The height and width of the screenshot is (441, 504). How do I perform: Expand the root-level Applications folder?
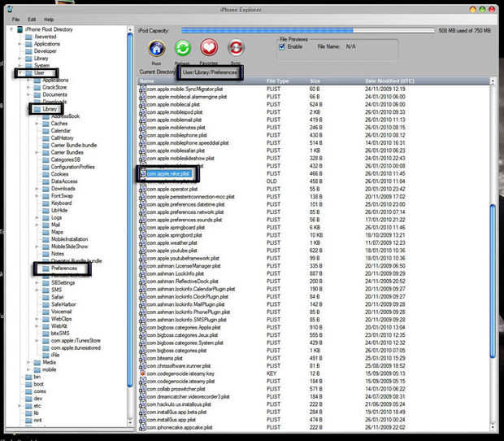[x=20, y=44]
